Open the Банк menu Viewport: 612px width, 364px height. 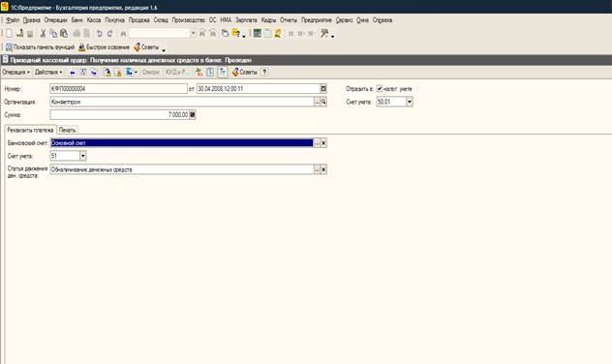(76, 20)
